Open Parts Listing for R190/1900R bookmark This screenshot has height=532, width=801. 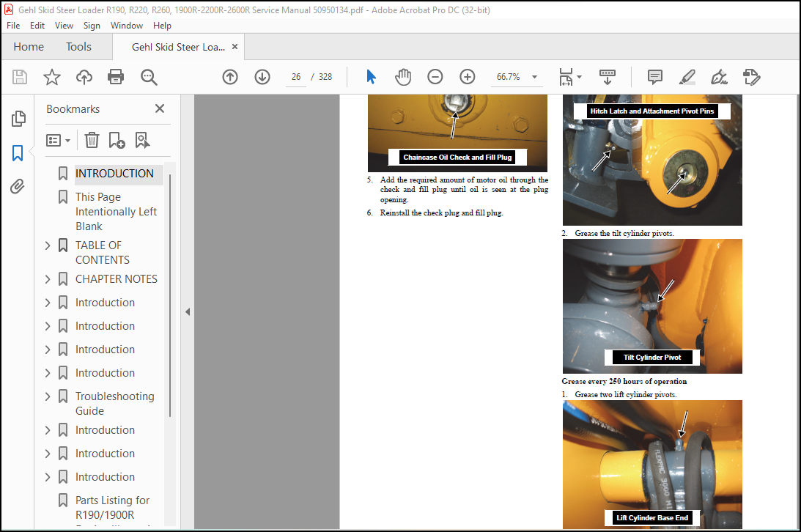112,508
